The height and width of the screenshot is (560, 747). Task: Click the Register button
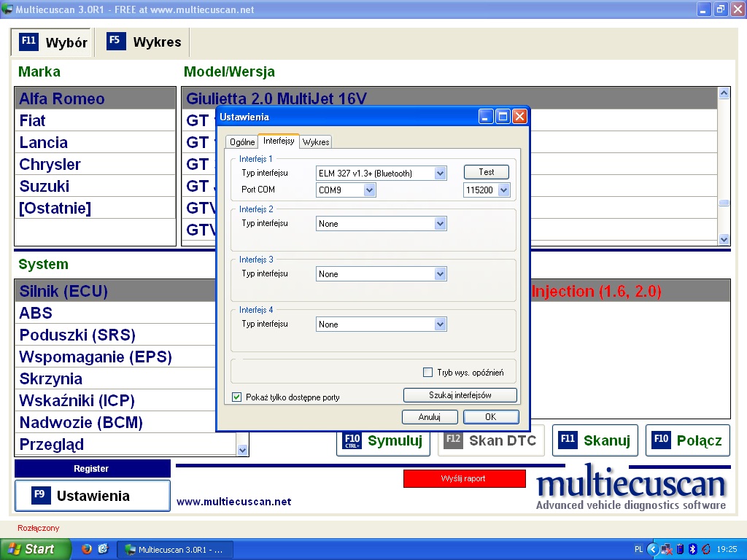[x=93, y=469]
